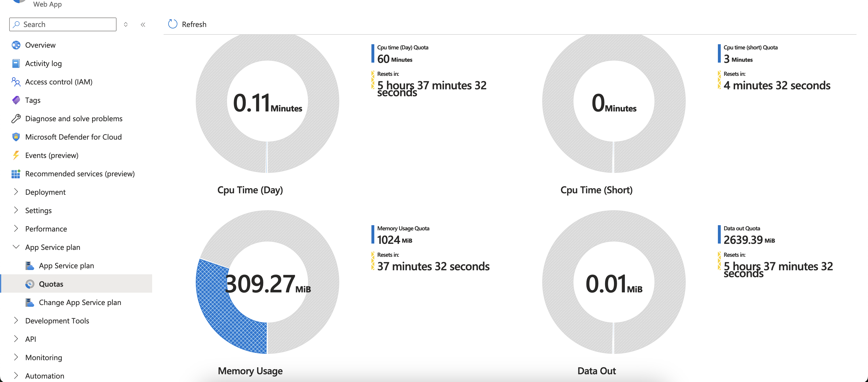
Task: Click the Diagnose and solve problems wrench
Action: click(16, 118)
